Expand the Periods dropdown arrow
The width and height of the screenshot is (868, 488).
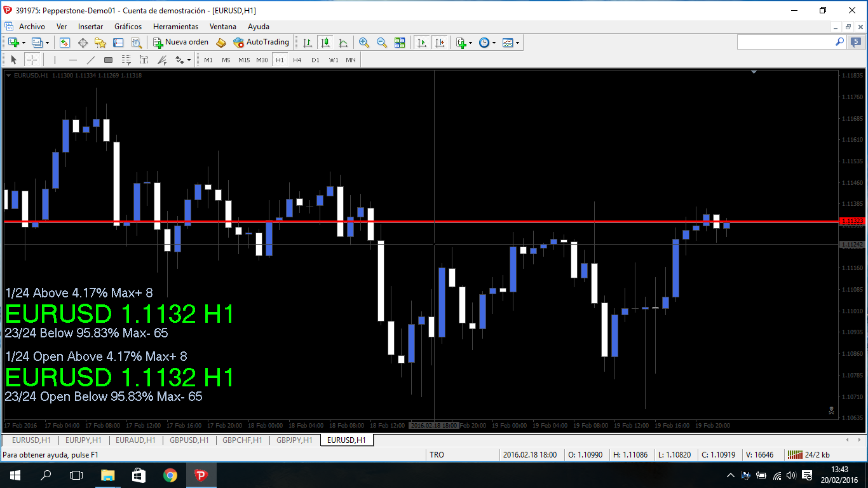coord(494,43)
